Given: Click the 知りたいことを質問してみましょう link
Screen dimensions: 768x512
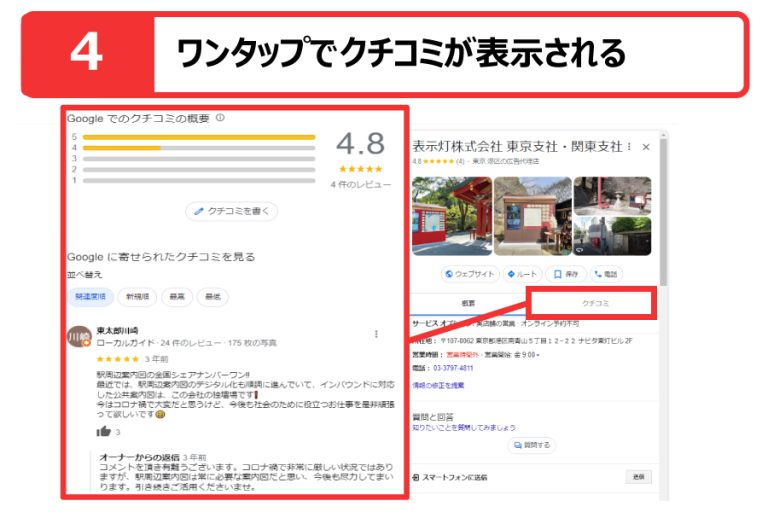Looking at the screenshot, I should 464,428.
